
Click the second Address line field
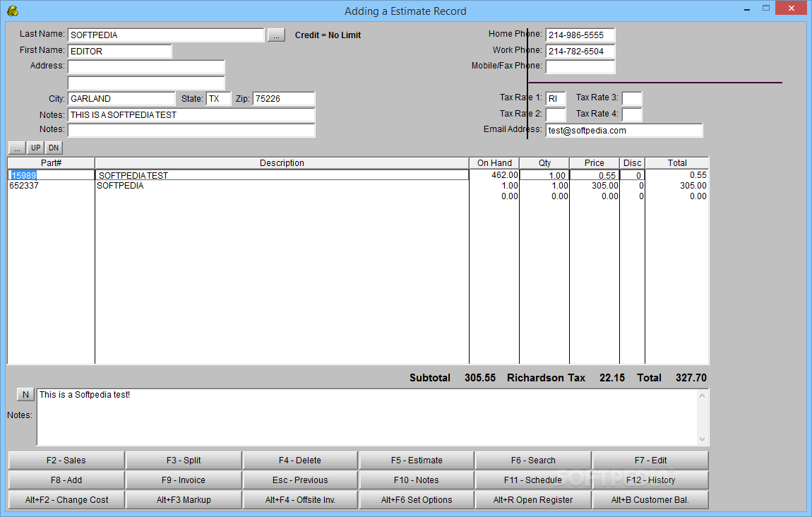coord(146,83)
